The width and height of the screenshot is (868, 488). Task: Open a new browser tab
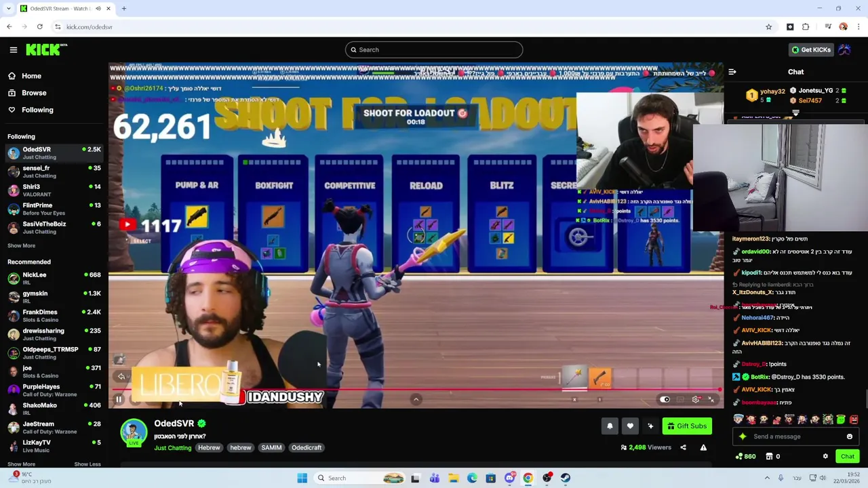tap(124, 8)
